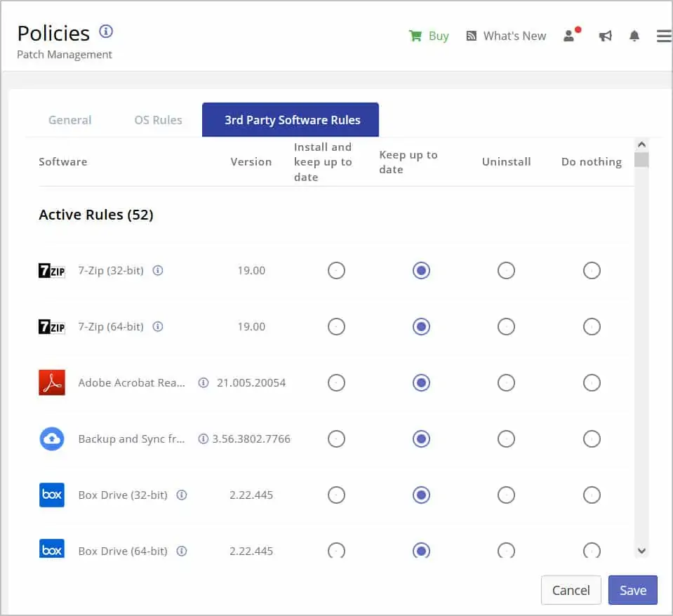Image resolution: width=673 pixels, height=616 pixels.
Task: Open the hamburger menu icon
Action: [x=664, y=36]
